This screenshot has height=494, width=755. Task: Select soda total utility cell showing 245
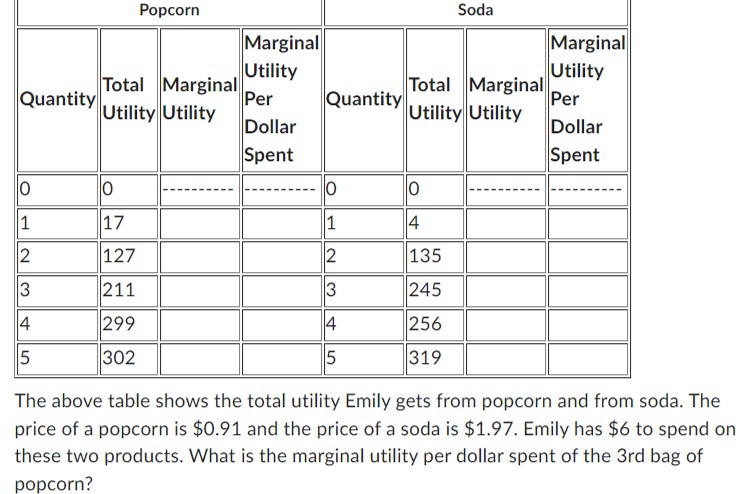435,290
